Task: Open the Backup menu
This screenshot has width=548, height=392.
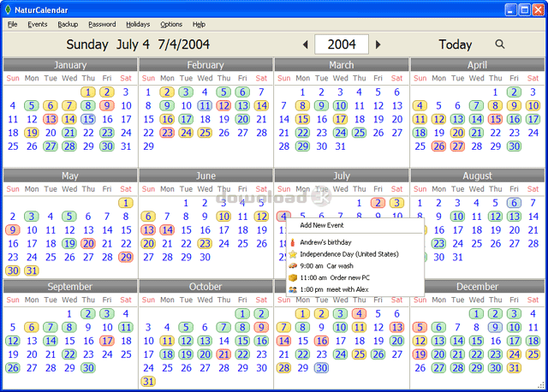Action: click(68, 24)
